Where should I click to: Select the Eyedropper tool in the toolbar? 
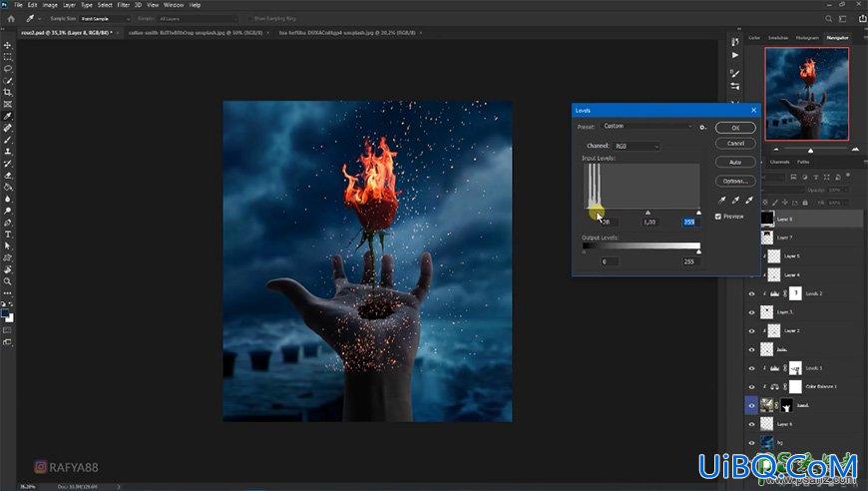tap(7, 116)
